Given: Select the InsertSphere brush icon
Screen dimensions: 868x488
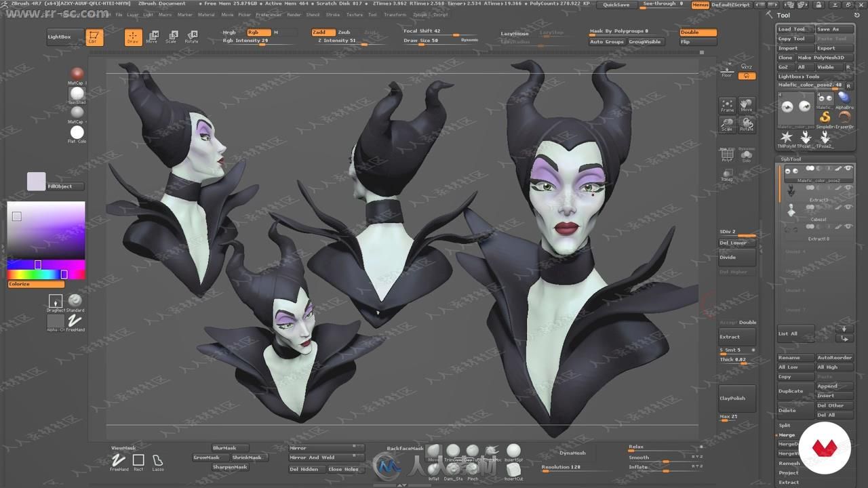Looking at the screenshot, I should pyautogui.click(x=513, y=452).
